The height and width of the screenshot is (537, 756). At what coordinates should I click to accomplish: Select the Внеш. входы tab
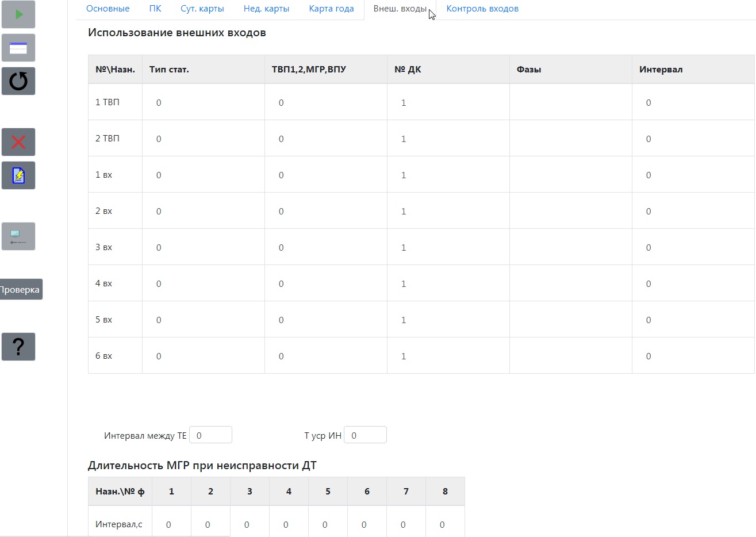(400, 9)
